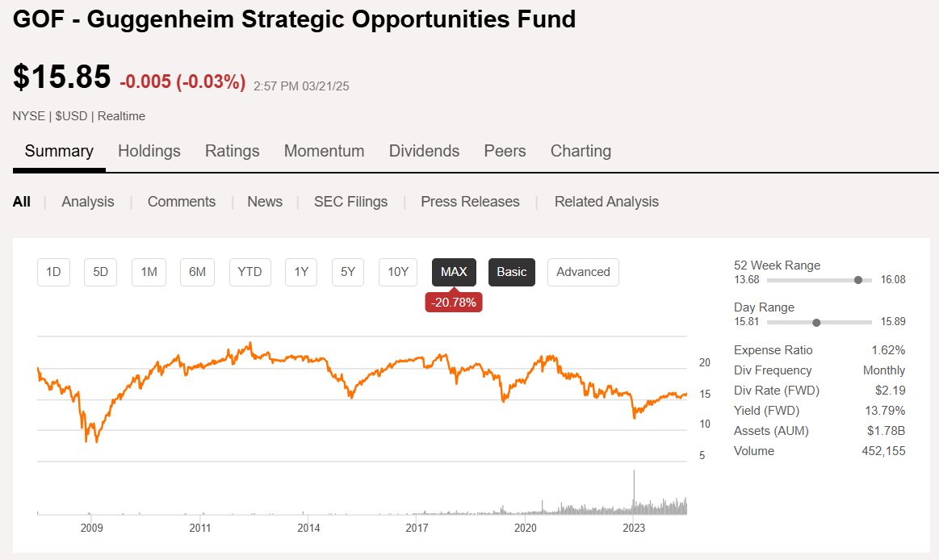Click the Day Range slider marker

tap(816, 323)
